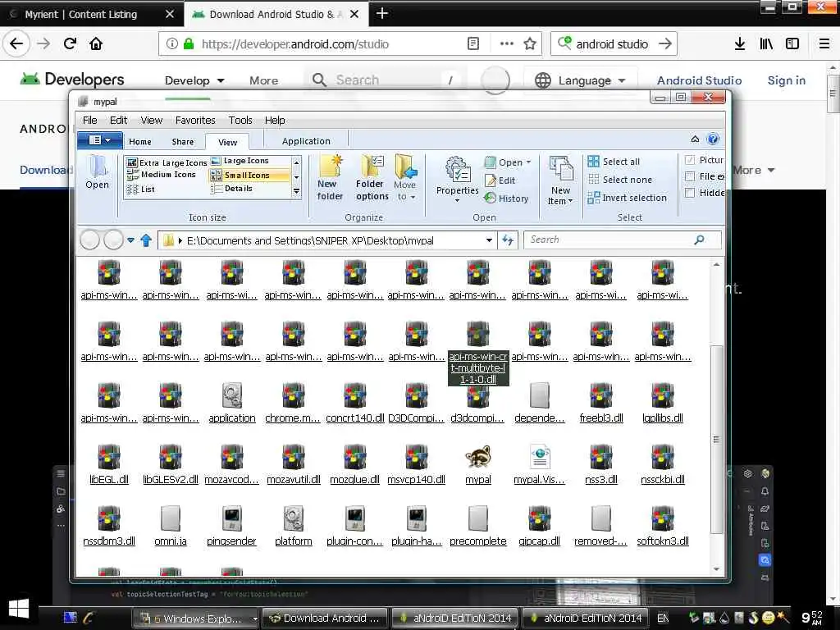Select the mypal.Vis... manifest file
840x630 pixels.
(x=540, y=457)
